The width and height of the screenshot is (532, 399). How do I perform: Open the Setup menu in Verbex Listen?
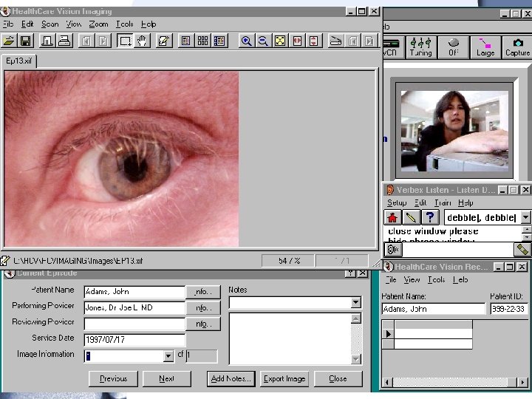coord(397,202)
